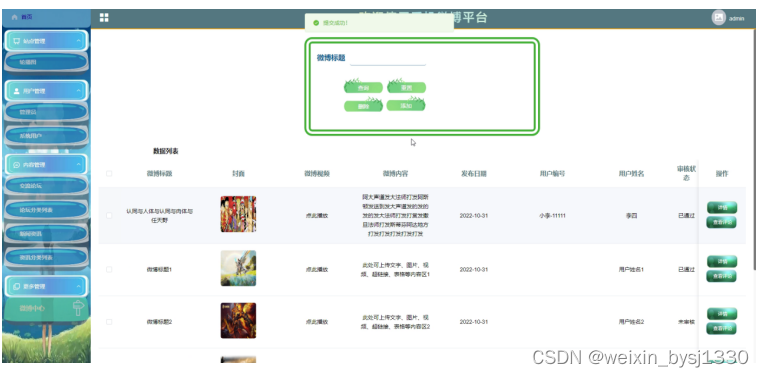Screen dimensions: 764x377
Task: Click the 数据列表 heading
Action: [166, 151]
